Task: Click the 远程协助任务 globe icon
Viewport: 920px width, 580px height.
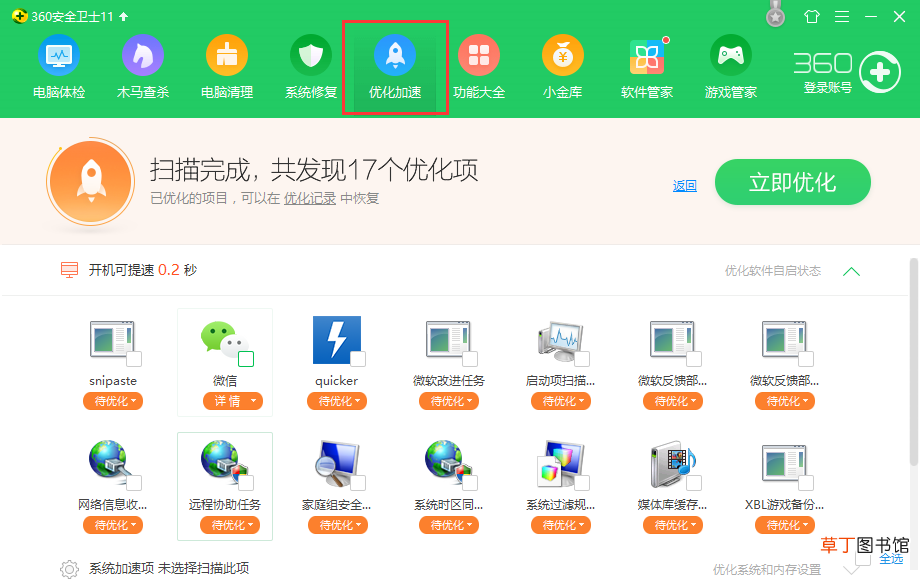Action: tap(224, 463)
